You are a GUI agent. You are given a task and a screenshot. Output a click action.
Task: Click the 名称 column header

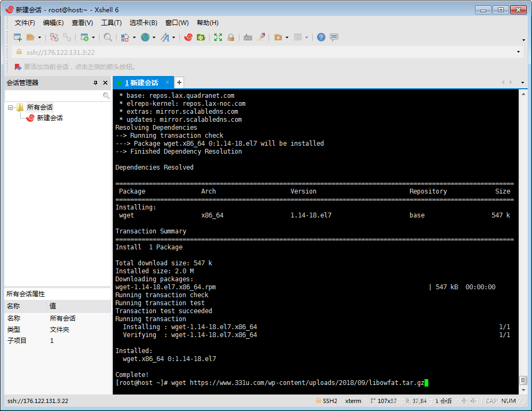tap(26, 306)
